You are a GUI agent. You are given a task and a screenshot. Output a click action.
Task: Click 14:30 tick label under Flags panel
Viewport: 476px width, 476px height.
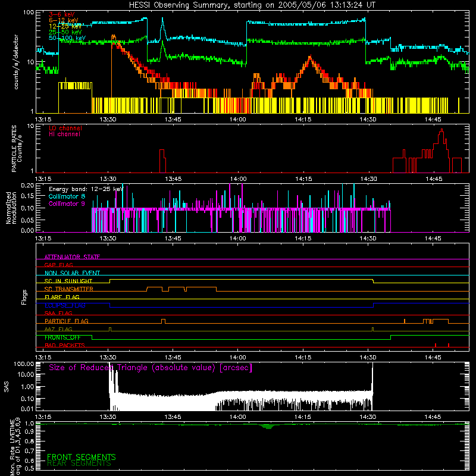point(368,358)
